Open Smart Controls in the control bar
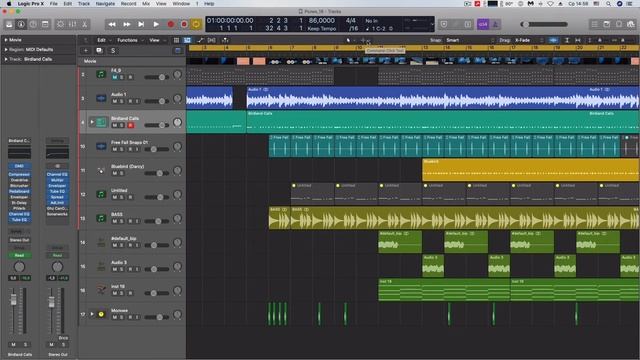The height and width of the screenshot is (360, 640). coord(60,24)
